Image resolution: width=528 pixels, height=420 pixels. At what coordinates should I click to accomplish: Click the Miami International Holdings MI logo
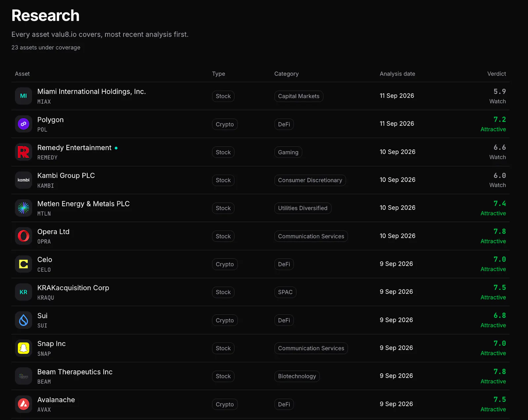pyautogui.click(x=23, y=96)
